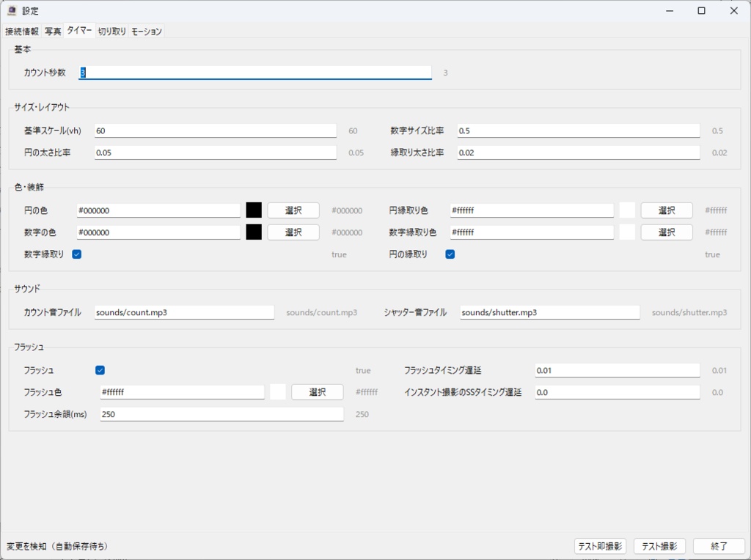This screenshot has height=560, width=751.
Task: Click the 数字縁取り色 hex field
Action: (x=532, y=232)
